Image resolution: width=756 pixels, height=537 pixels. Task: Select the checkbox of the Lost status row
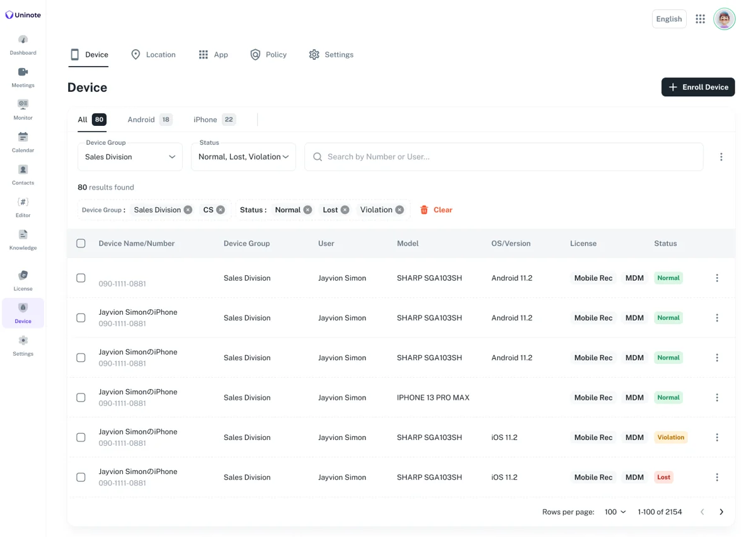81,477
